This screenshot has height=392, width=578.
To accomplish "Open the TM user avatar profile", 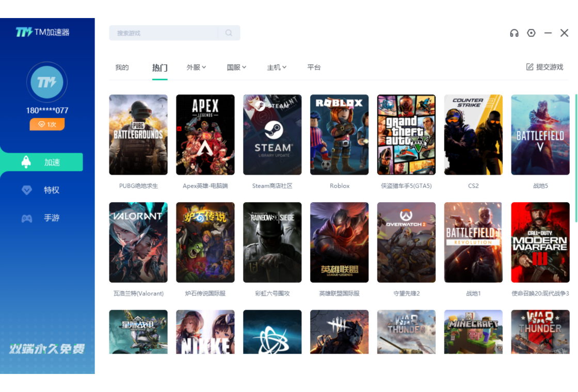I will [47, 82].
